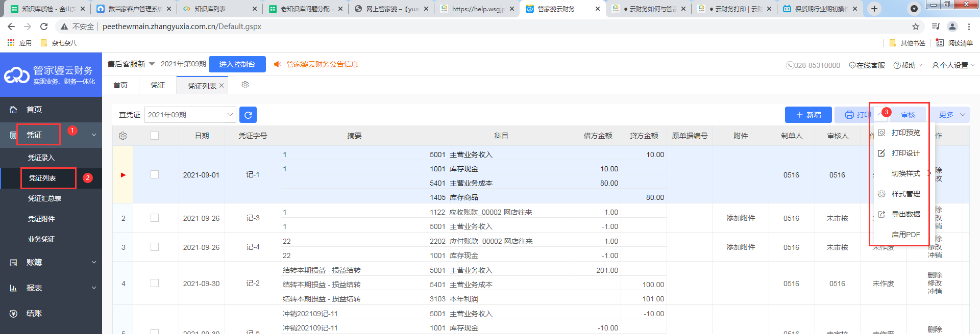The height and width of the screenshot is (334, 980).
Task: Expand the 账簿 sidebar section
Action: coord(51,263)
